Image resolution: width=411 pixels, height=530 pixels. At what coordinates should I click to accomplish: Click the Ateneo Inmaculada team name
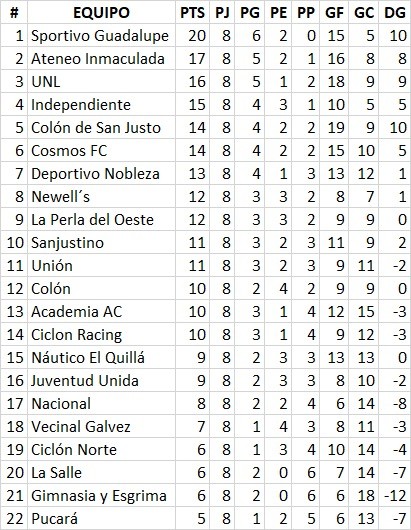point(98,59)
